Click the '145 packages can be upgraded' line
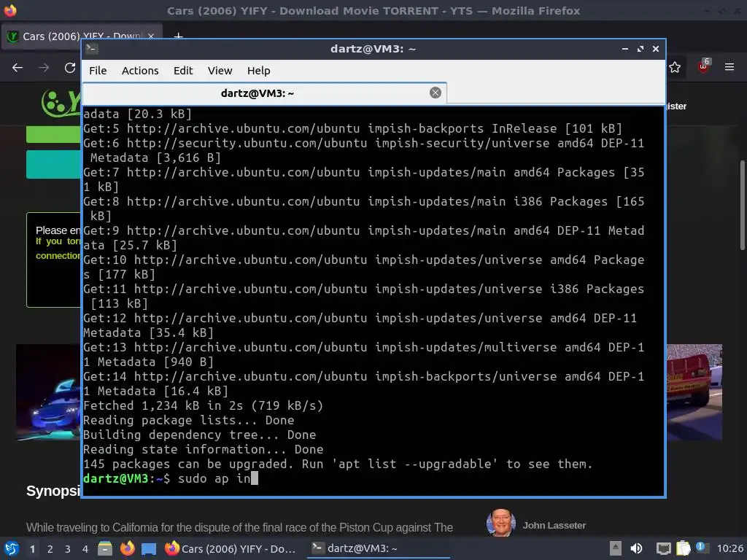 [338, 464]
